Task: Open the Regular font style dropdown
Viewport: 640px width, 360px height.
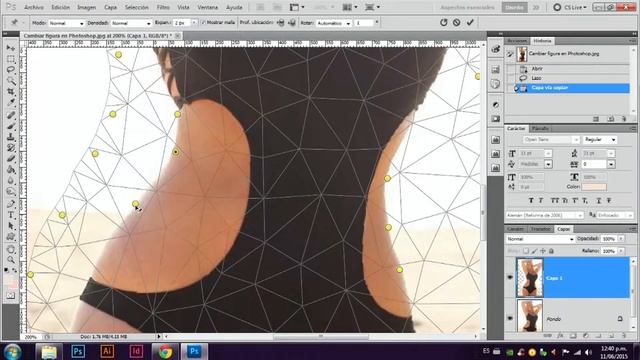Action: coord(600,140)
